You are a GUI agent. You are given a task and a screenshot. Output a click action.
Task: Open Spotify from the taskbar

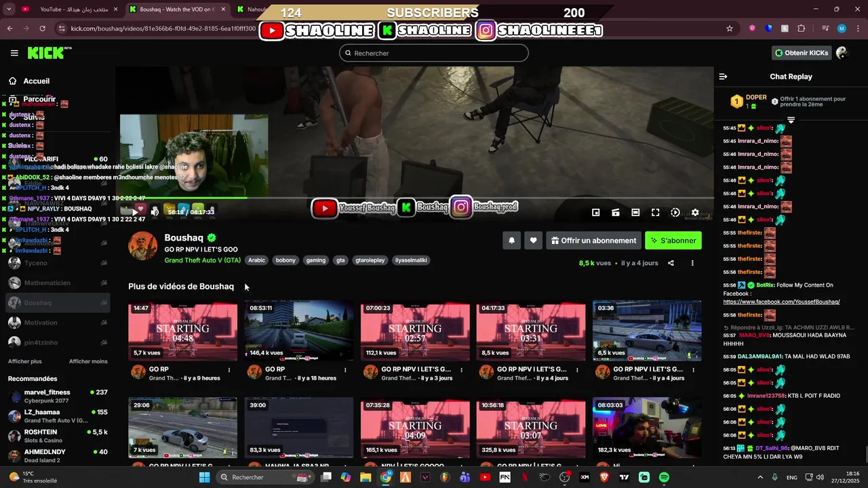click(x=664, y=477)
